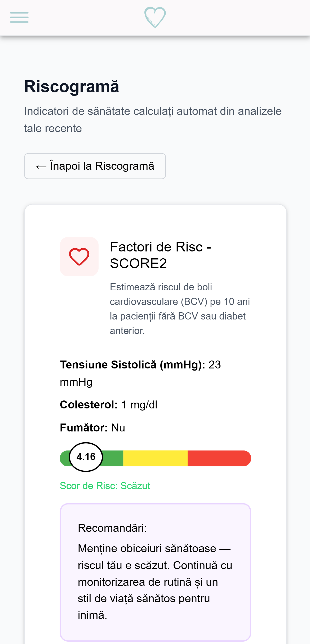Collapse the SCORE2 description text
This screenshot has width=310, height=644.
click(x=180, y=309)
